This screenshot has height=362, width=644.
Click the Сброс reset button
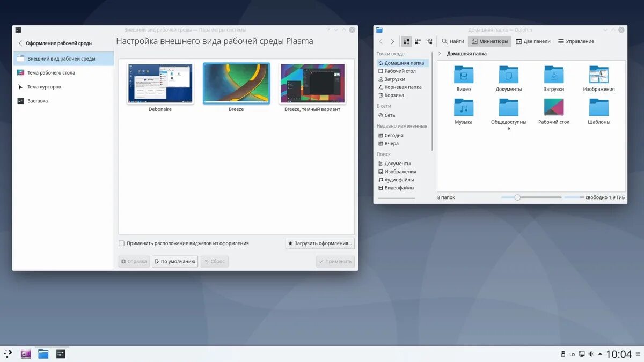214,261
